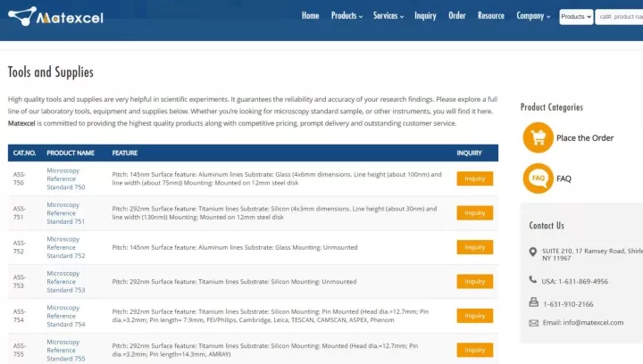Open the Products search category dropdown
This screenshot has height=364, width=643.
pos(576,17)
